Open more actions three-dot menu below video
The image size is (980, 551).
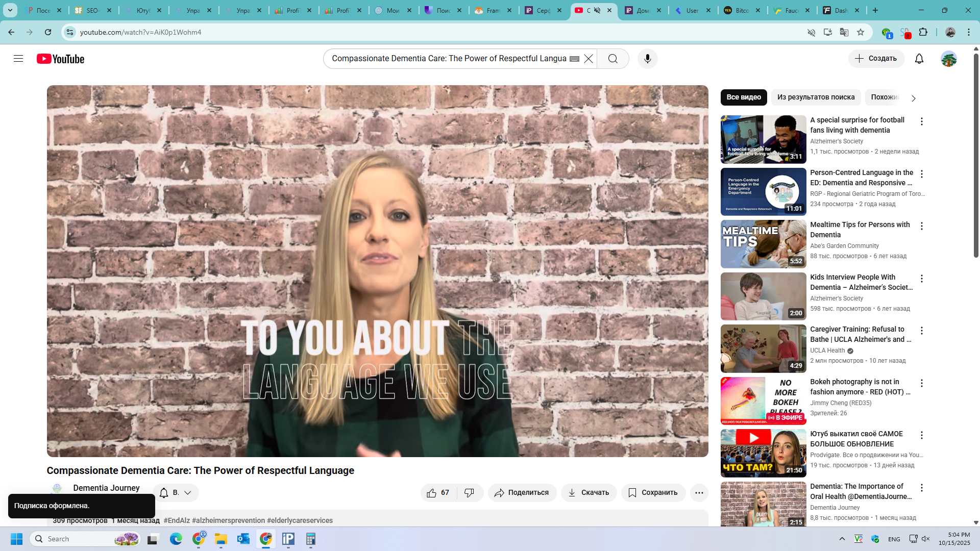699,492
